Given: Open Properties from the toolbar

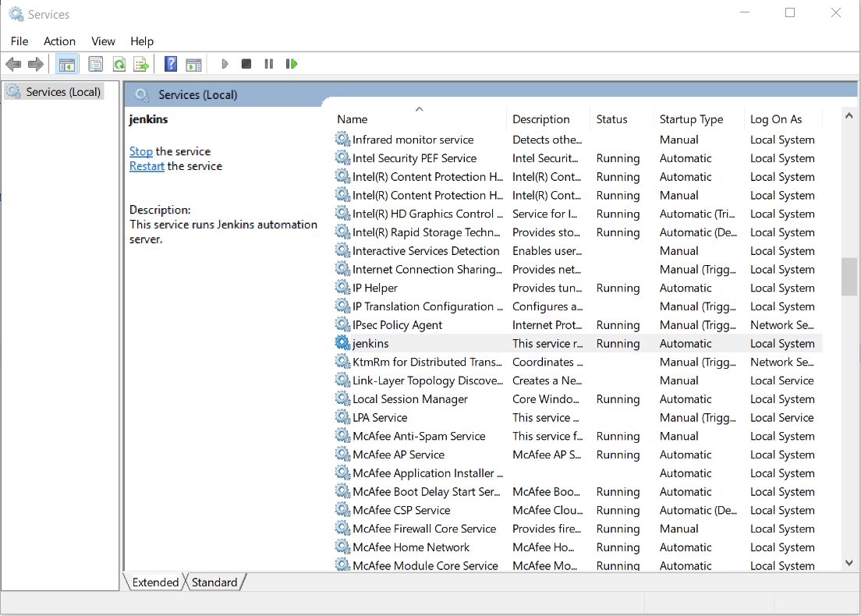Looking at the screenshot, I should tap(96, 64).
